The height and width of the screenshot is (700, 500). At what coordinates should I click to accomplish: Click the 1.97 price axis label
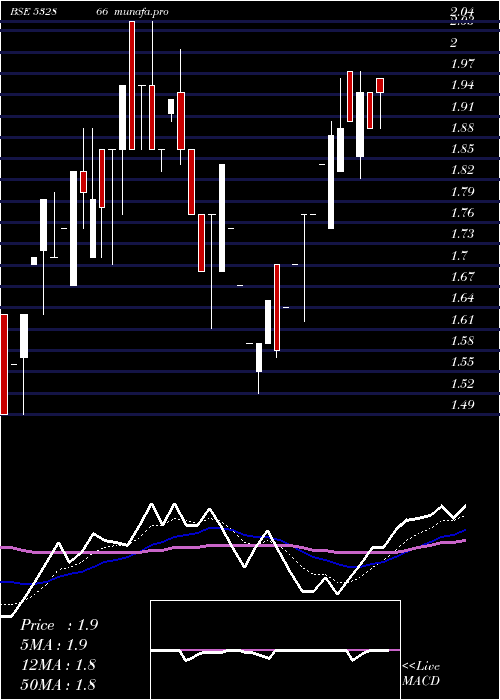point(462,64)
